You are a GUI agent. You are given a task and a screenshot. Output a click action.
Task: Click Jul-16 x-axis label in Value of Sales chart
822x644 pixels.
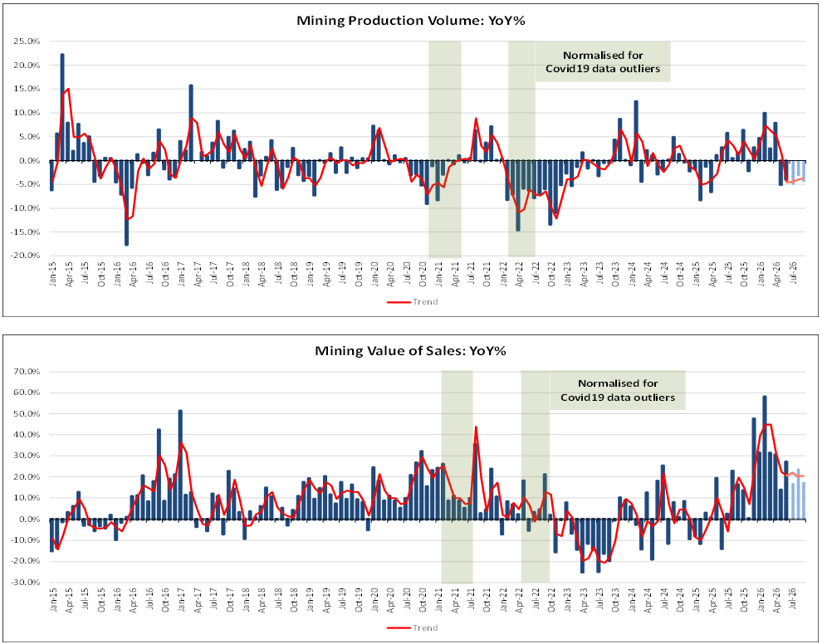point(149,599)
